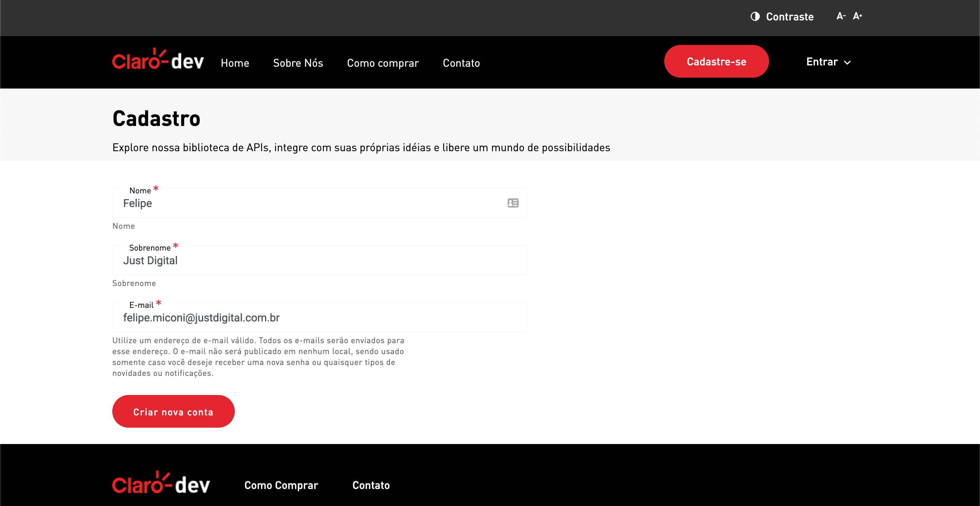
Task: Click into the Sobrenome text field
Action: (304, 261)
